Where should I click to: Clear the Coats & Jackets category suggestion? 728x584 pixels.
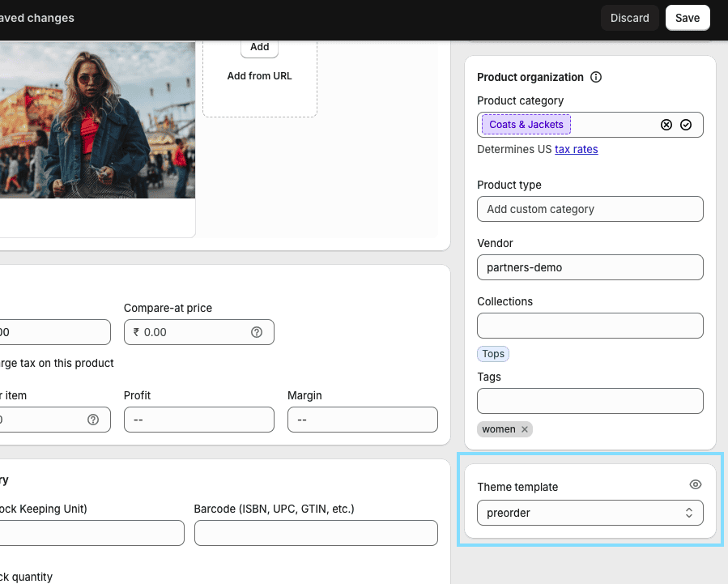tap(666, 125)
